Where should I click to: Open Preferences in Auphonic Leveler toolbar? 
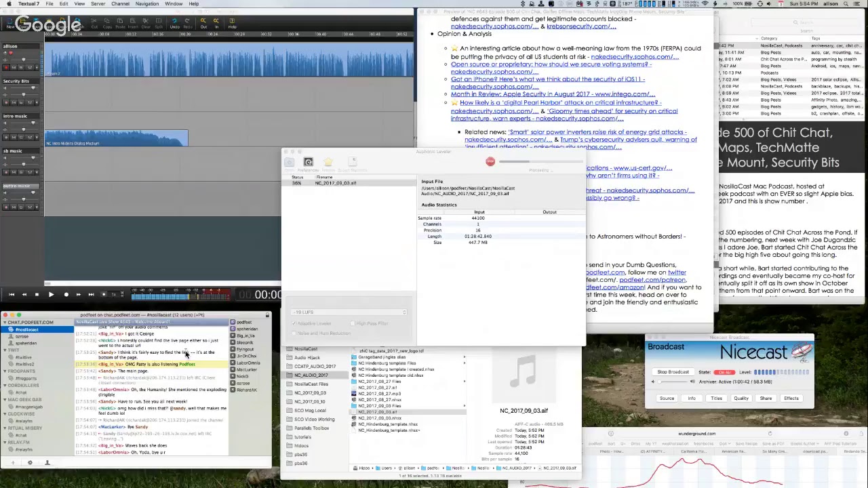click(x=309, y=163)
